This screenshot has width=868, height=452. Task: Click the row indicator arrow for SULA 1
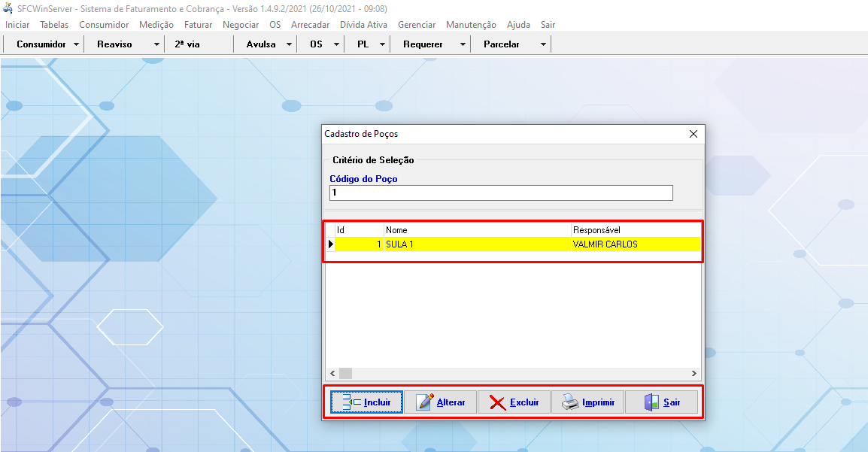click(x=330, y=244)
